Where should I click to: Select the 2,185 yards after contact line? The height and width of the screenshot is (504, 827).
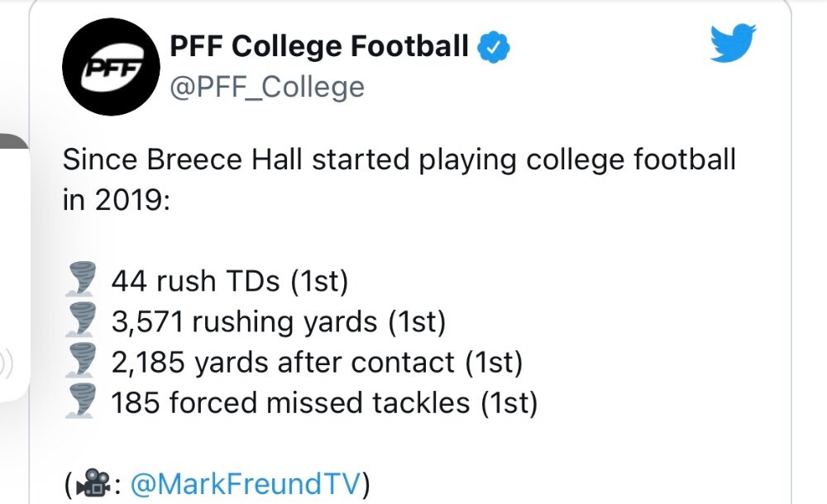317,362
